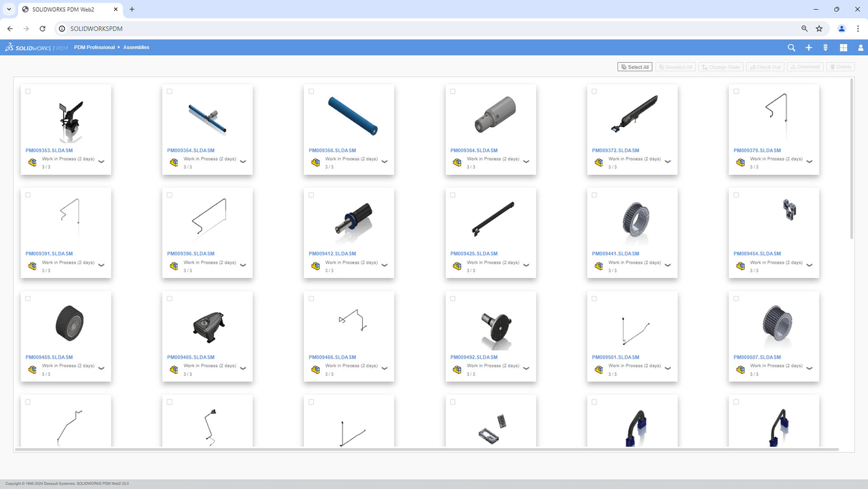The height and width of the screenshot is (489, 868).
Task: Expand the state dropdown for PM009354.SLDASM
Action: coord(242,162)
